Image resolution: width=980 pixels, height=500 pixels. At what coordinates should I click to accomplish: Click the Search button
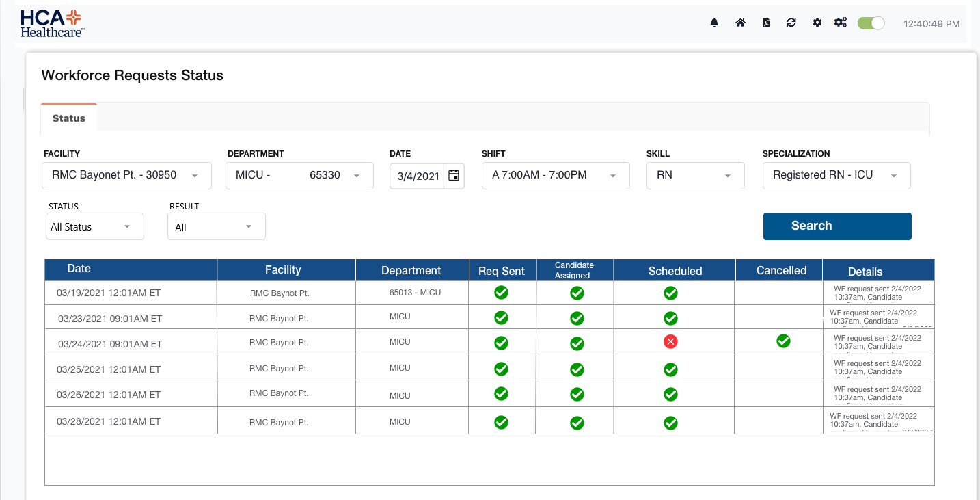coord(837,226)
